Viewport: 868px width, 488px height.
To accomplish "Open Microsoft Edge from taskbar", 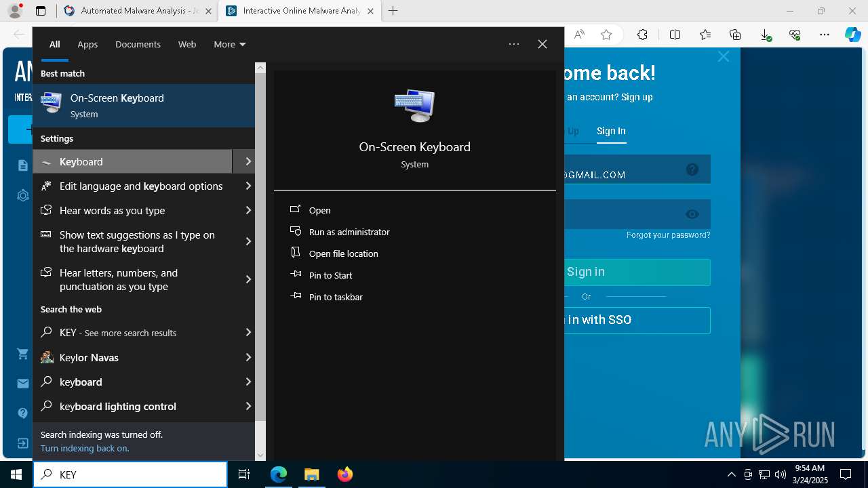I will 279,474.
